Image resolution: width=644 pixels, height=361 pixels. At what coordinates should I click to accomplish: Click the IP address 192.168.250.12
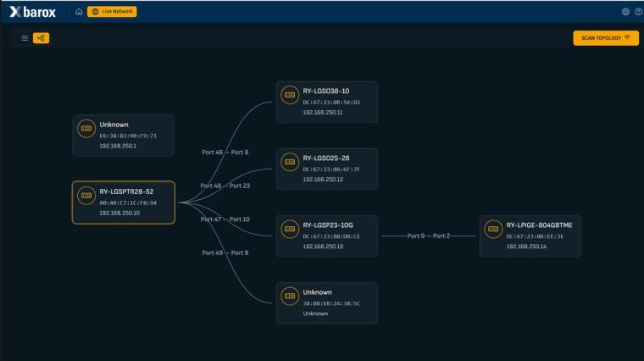[x=323, y=179]
